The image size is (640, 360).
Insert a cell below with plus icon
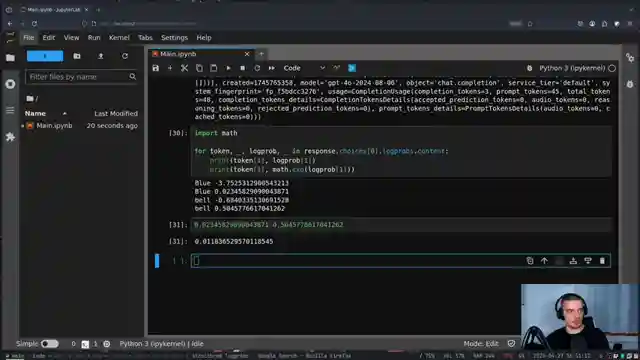tap(170, 68)
